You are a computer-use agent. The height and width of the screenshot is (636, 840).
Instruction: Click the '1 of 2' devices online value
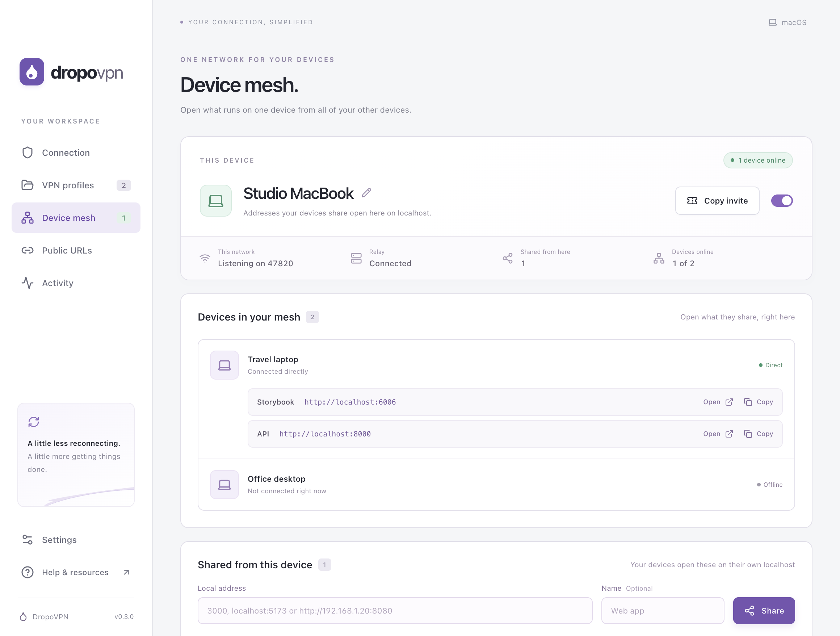[684, 263]
